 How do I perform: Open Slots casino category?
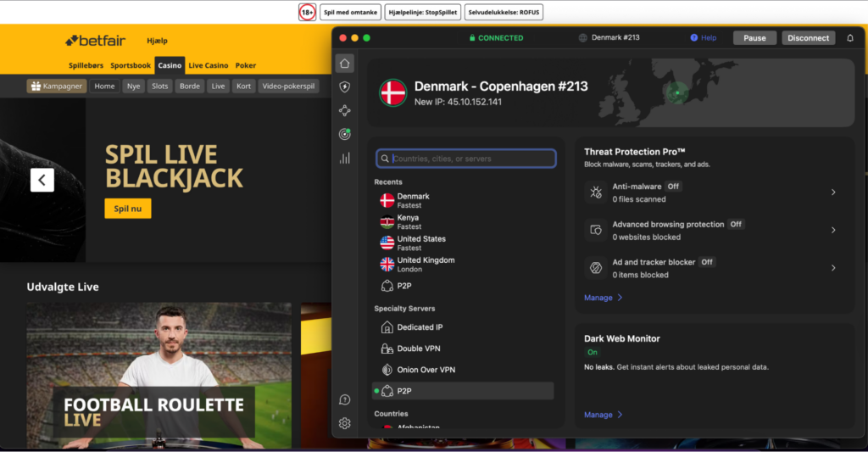coord(160,86)
